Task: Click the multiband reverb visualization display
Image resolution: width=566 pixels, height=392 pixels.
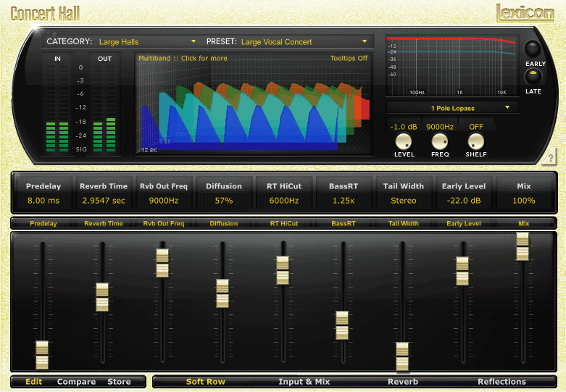Action: (x=254, y=104)
